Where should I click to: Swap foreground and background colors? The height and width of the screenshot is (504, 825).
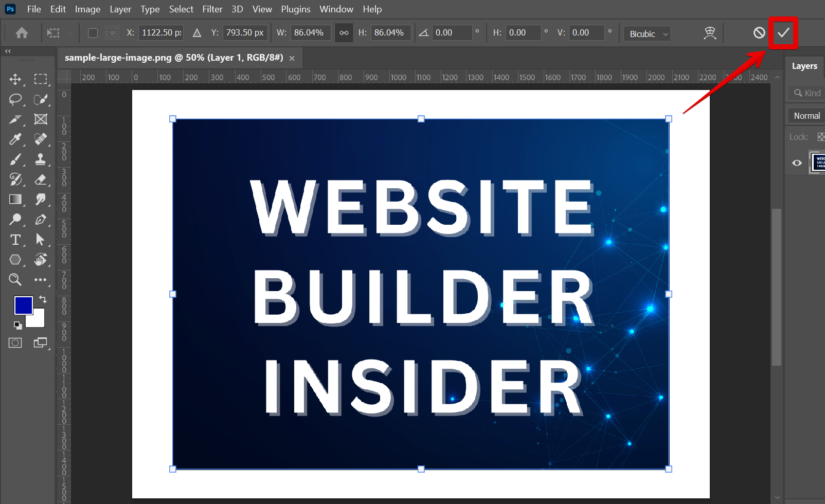(43, 299)
